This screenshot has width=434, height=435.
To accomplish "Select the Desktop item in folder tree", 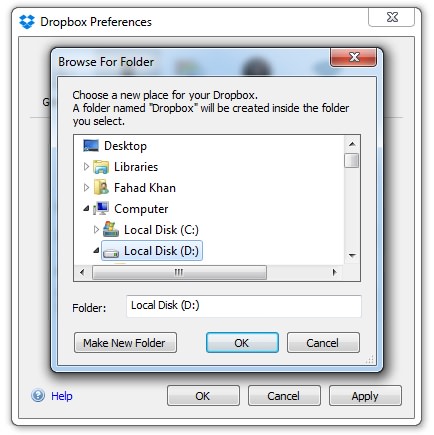I will 125,146.
